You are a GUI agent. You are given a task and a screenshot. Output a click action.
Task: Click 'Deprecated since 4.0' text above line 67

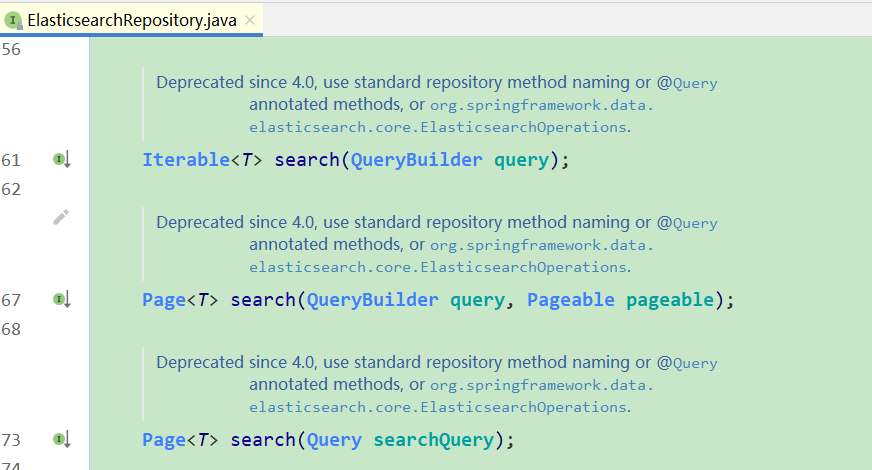click(235, 222)
